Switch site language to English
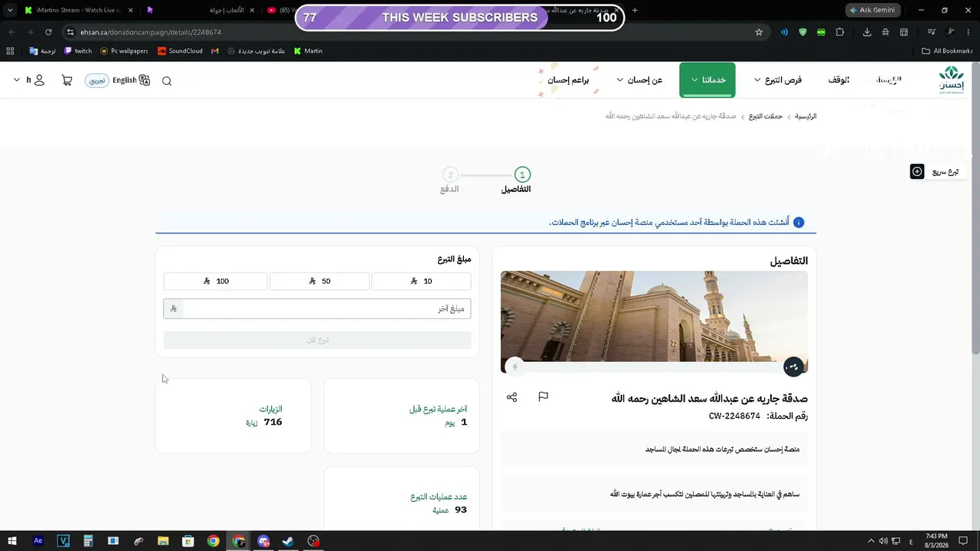This screenshot has width=980, height=551. [x=131, y=80]
